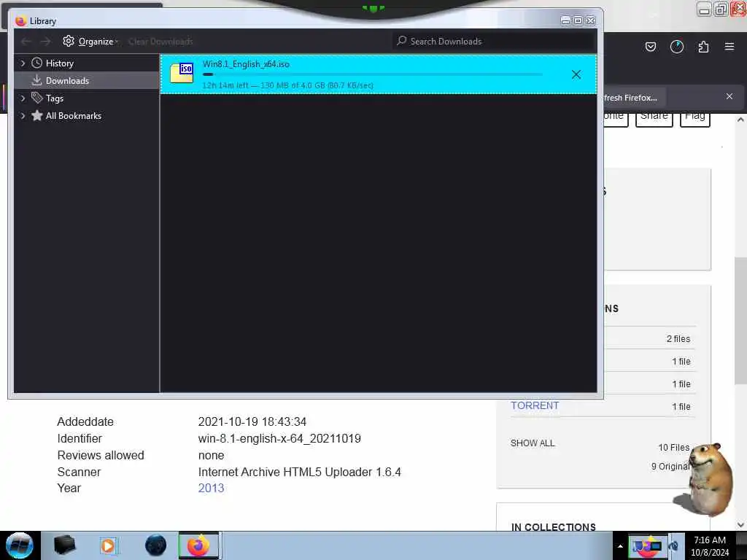Click the Library back arrow
This screenshot has height=560, width=747.
point(26,42)
